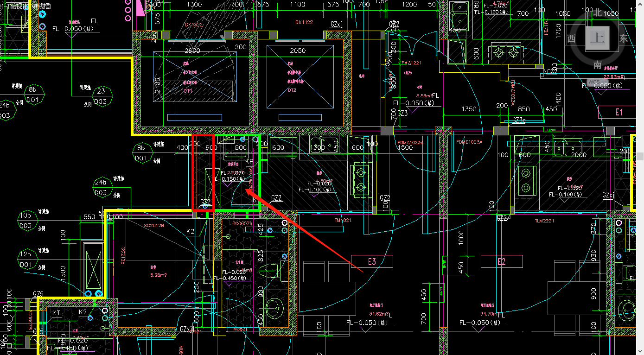Viewport: 644px width, 355px height.
Task: Select the 2600 elevator width dimension
Action: tap(192, 51)
